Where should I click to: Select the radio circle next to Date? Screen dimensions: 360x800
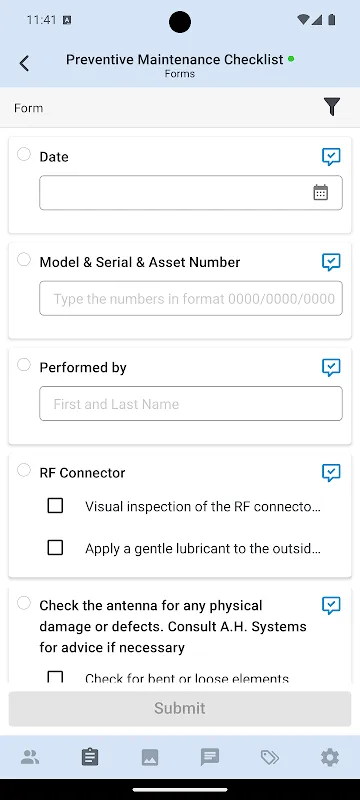pyautogui.click(x=24, y=154)
